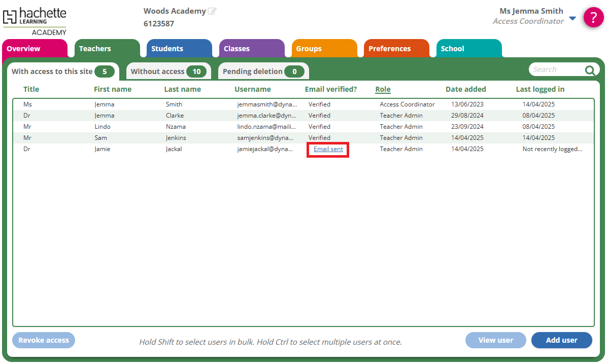Click the pink help question mark icon

(593, 17)
